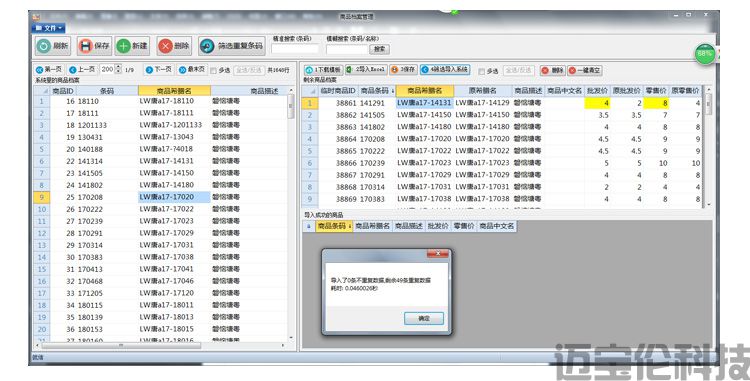Click 删除 in right panel toolbar
Screen dimensions: 750x381
point(552,70)
